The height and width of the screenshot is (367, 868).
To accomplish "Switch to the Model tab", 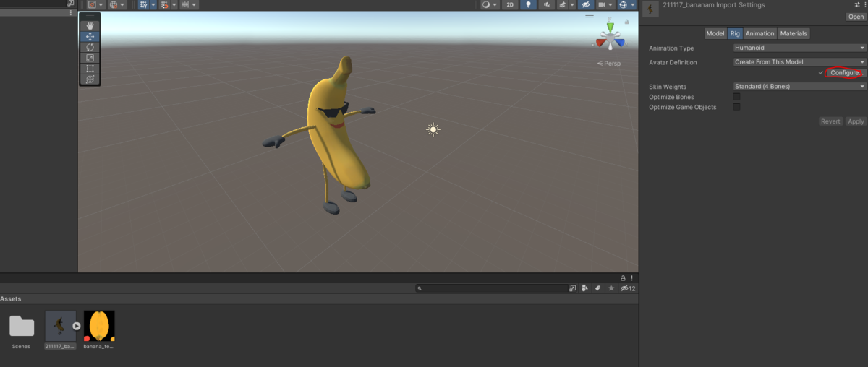I will 715,33.
